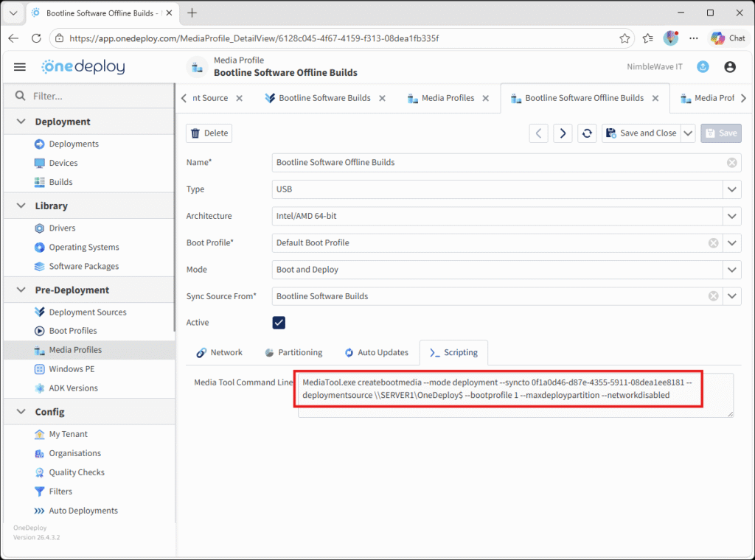This screenshot has width=755, height=560.
Task: Close the Media Profiles tab
Action: 486,98
